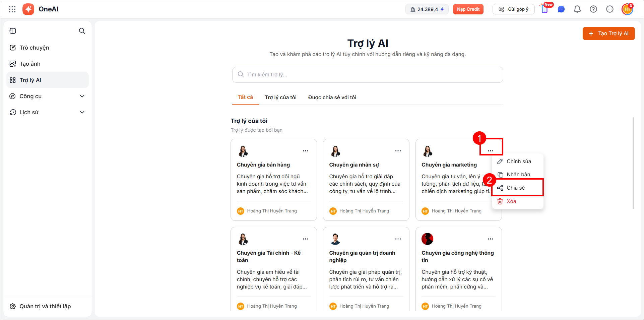
Task: Click the Chuyên gia quản trị doanh nghiệp description
Action: 366,279
